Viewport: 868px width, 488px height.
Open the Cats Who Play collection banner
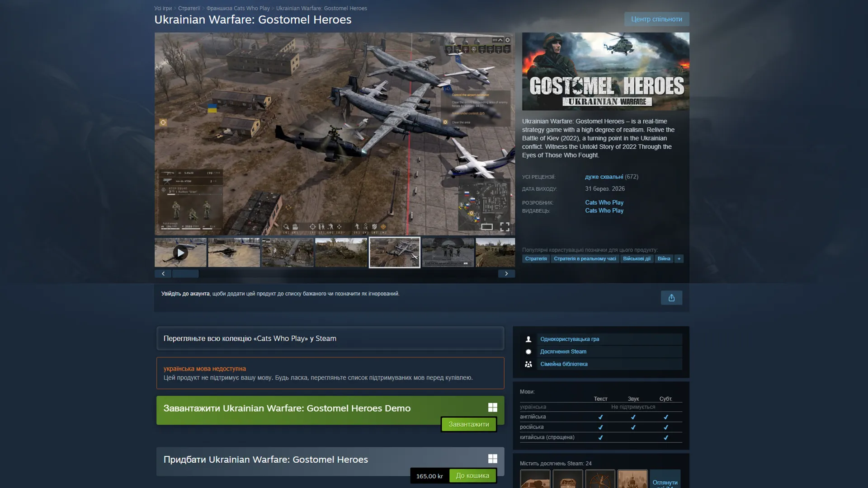pyautogui.click(x=330, y=338)
